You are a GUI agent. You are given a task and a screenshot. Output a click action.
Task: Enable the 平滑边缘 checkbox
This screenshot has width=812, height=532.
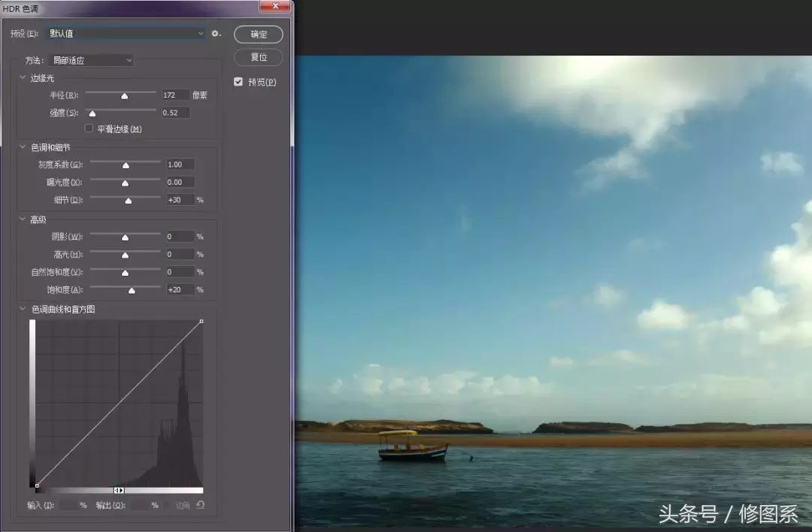tap(89, 128)
